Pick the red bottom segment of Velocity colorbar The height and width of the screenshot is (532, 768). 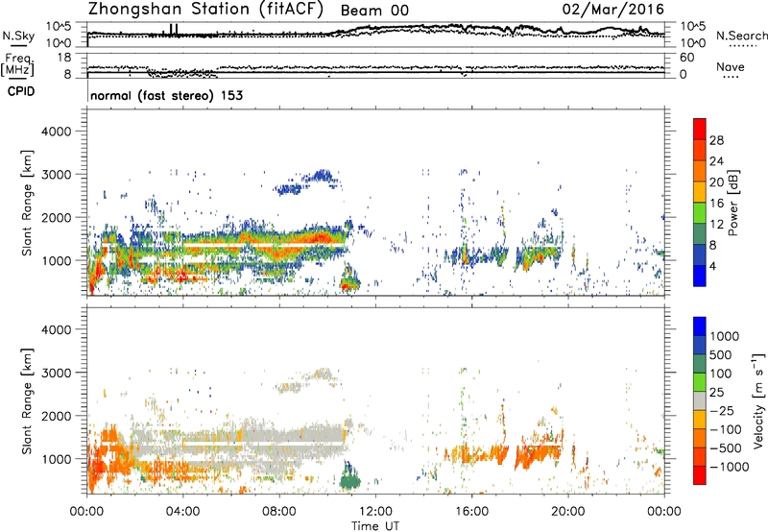pyautogui.click(x=700, y=475)
